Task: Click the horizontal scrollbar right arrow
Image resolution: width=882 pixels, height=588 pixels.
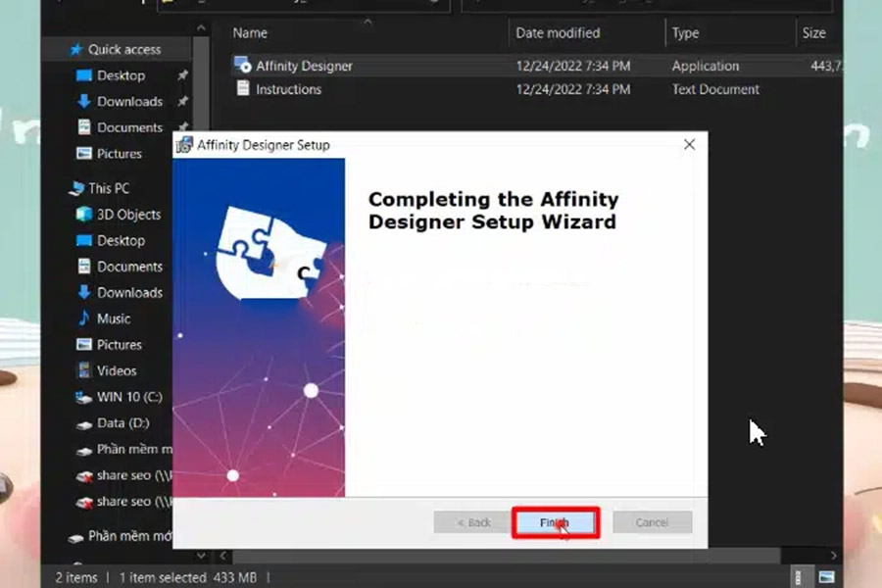Action: click(x=834, y=556)
